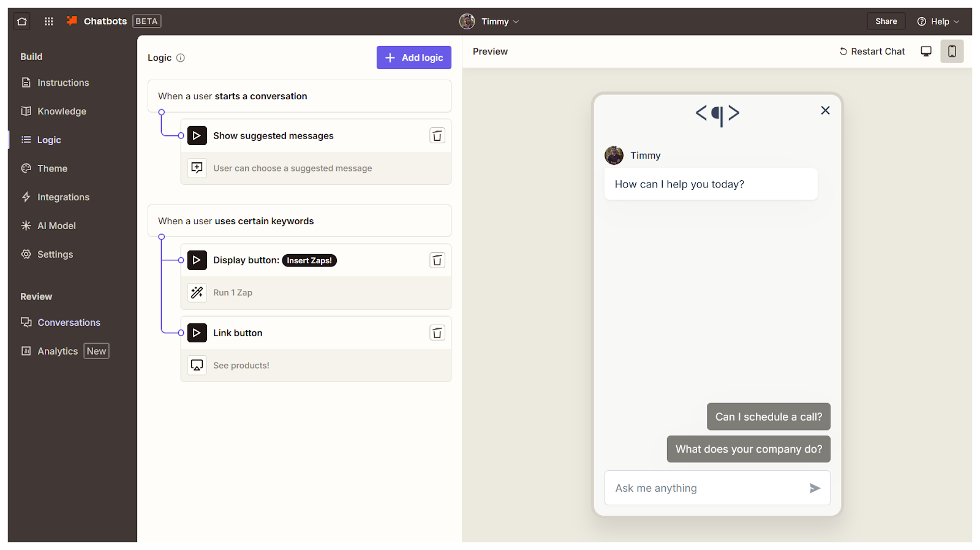Open the Help dropdown menu
Screen dimensions: 980x550
[938, 21]
